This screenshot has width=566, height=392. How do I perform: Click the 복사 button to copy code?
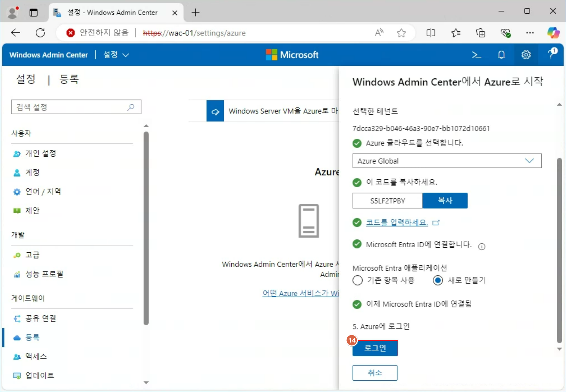coord(445,201)
